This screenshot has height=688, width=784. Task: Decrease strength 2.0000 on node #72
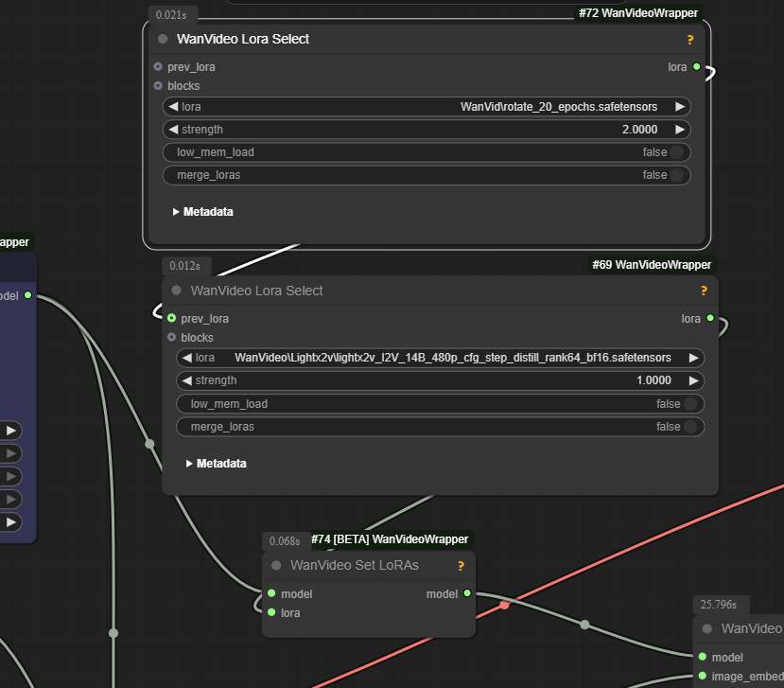click(173, 130)
